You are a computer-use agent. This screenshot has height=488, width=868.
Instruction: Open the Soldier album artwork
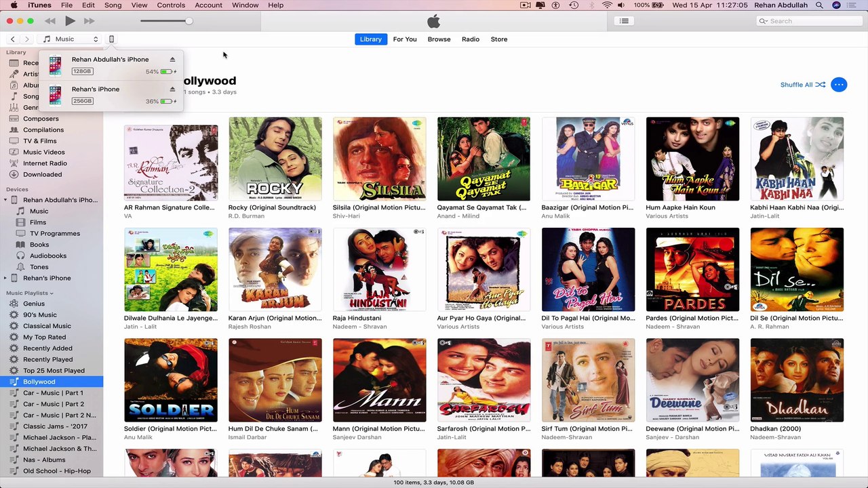pos(171,380)
